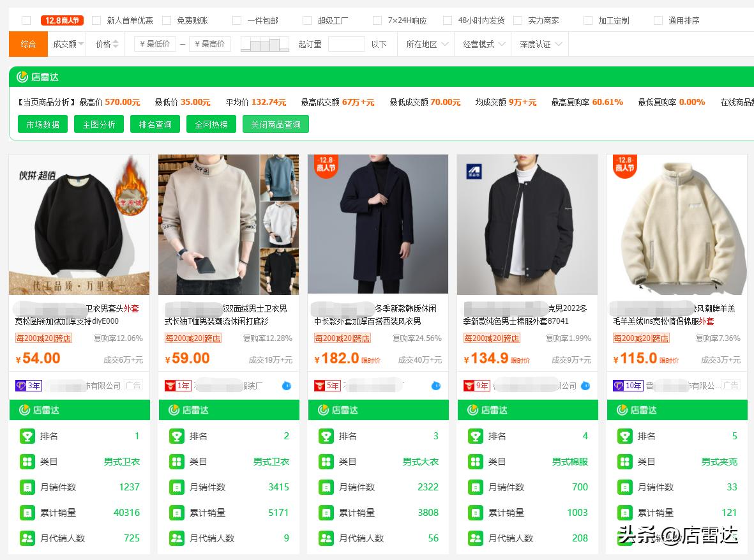Sort by 成交额 tab
Image resolution: width=754 pixels, height=560 pixels.
(67, 44)
